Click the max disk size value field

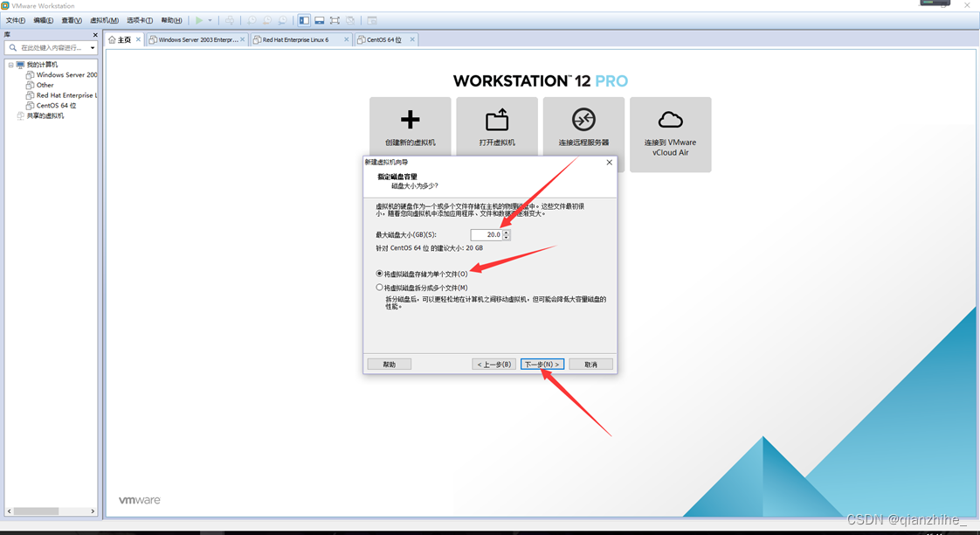click(x=487, y=234)
